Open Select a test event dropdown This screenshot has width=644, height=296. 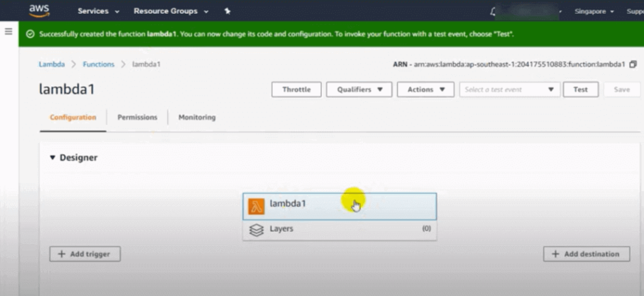coord(509,89)
